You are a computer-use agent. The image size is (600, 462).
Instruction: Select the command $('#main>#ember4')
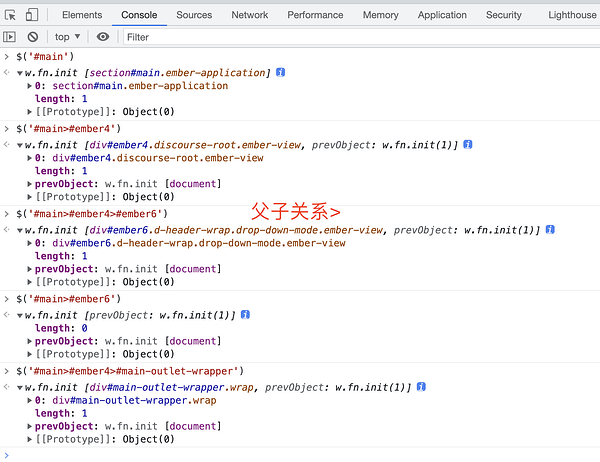pos(68,129)
